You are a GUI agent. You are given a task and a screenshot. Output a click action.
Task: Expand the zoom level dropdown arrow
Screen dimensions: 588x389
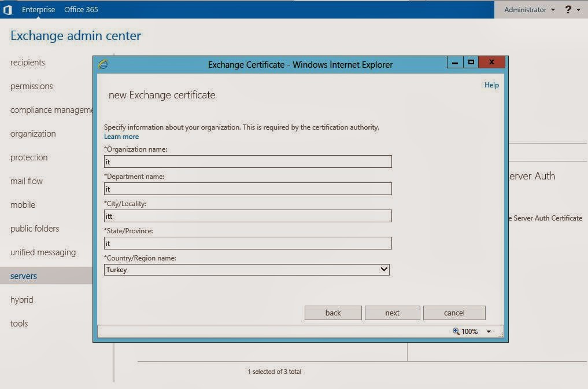pos(489,332)
